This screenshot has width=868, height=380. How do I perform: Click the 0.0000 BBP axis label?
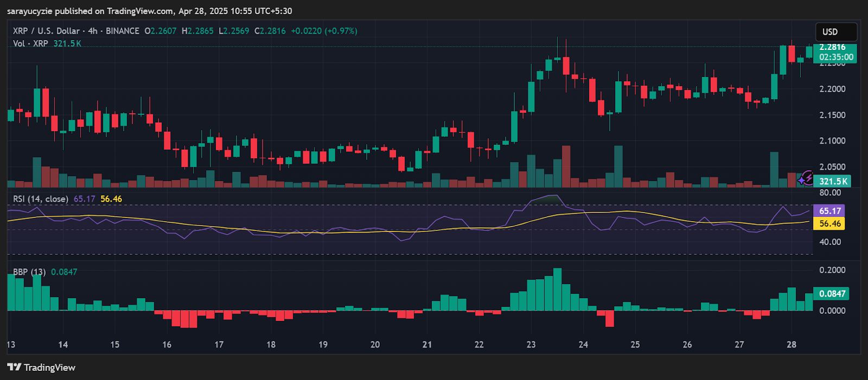[832, 311]
